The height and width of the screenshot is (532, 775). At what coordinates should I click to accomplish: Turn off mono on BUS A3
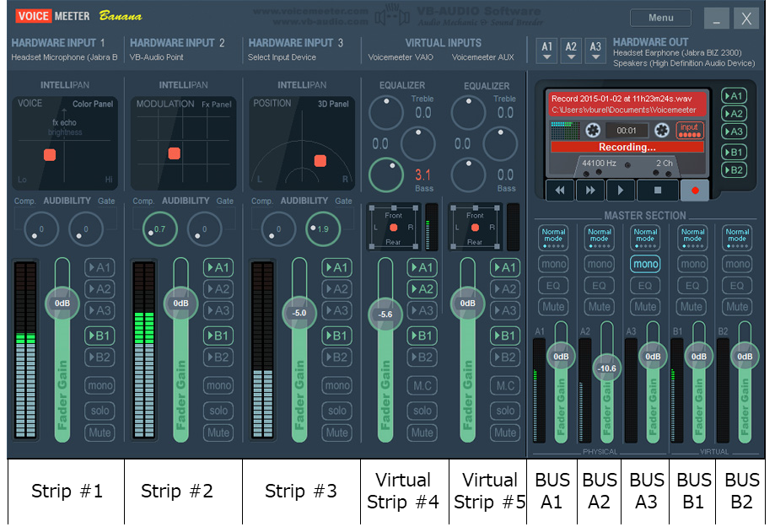click(645, 264)
